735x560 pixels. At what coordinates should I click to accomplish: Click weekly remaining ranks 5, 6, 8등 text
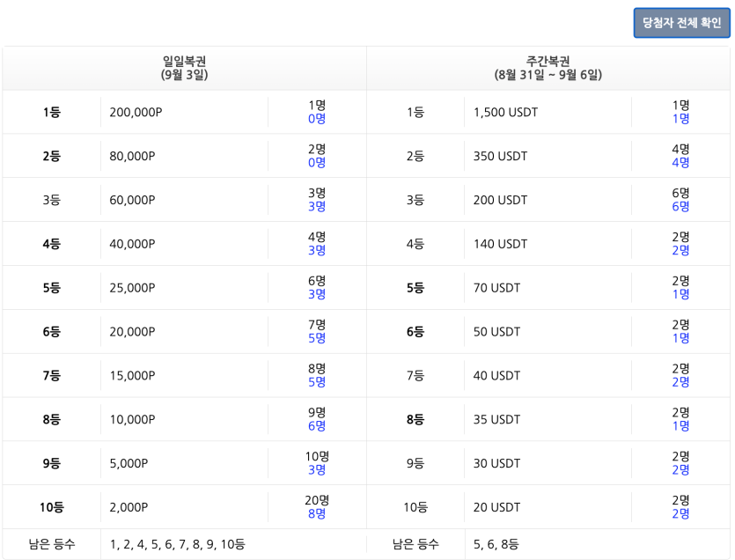pyautogui.click(x=496, y=544)
